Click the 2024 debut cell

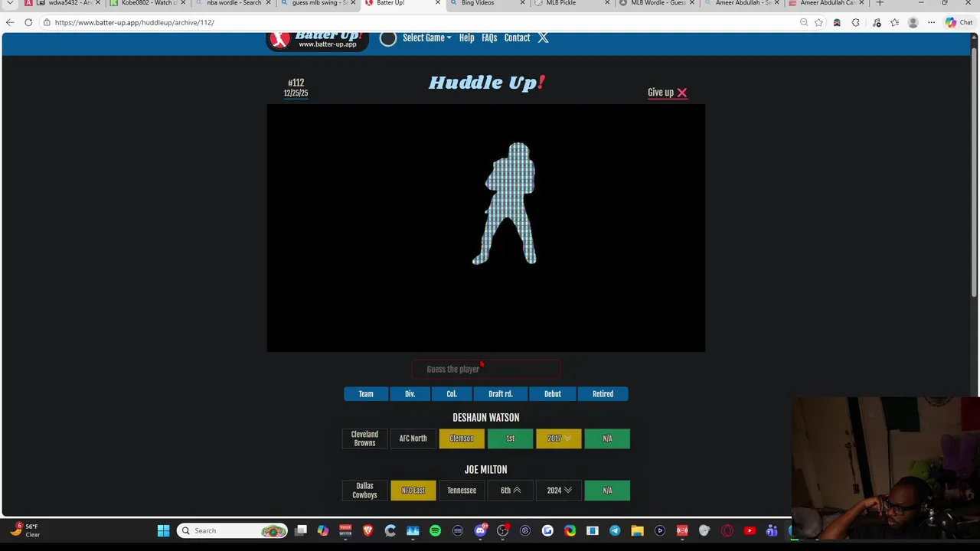pyautogui.click(x=559, y=491)
